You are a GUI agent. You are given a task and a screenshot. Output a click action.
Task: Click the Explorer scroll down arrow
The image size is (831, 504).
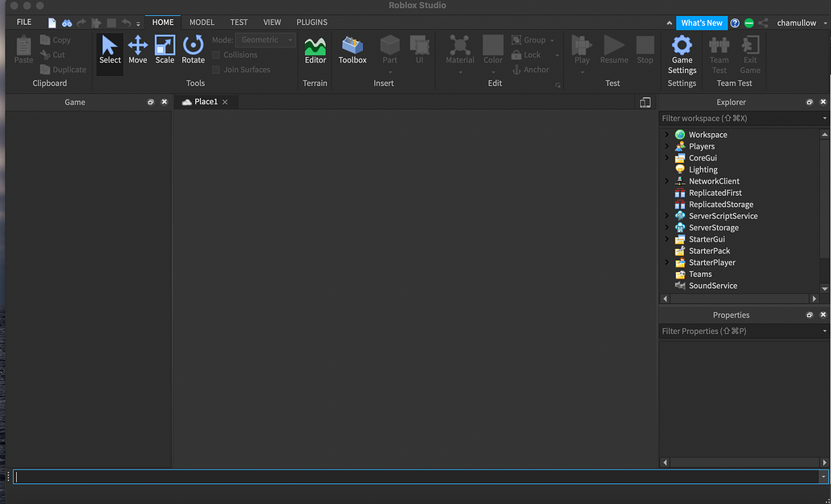pos(824,288)
